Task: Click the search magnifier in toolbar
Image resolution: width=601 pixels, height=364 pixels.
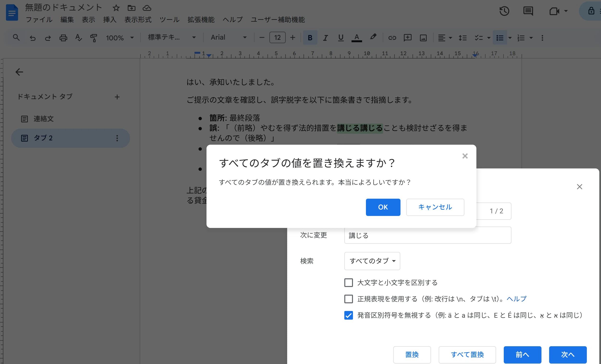Action: [x=16, y=37]
